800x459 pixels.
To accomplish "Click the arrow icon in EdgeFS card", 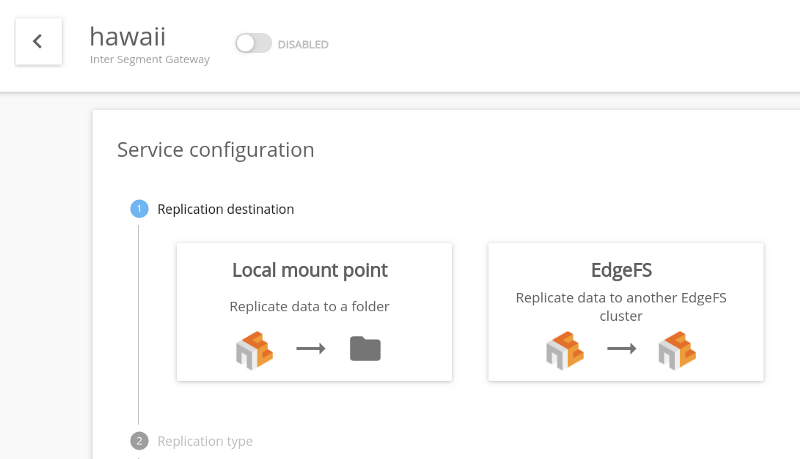I will [x=622, y=349].
